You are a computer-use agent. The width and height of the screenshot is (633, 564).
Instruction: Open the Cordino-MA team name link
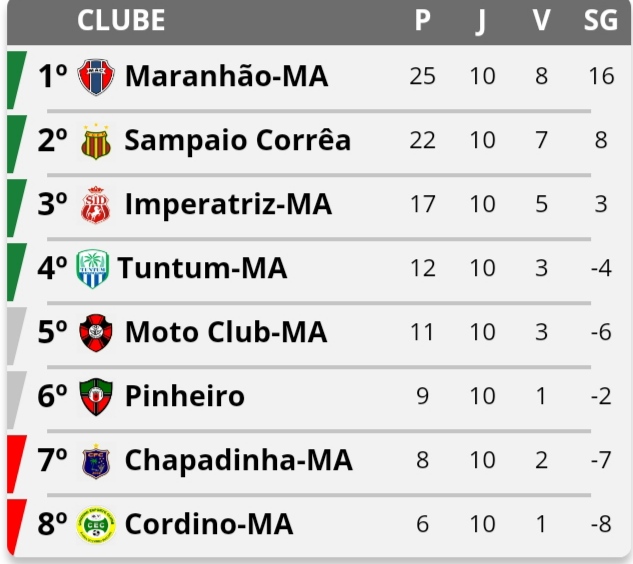[x=209, y=524]
